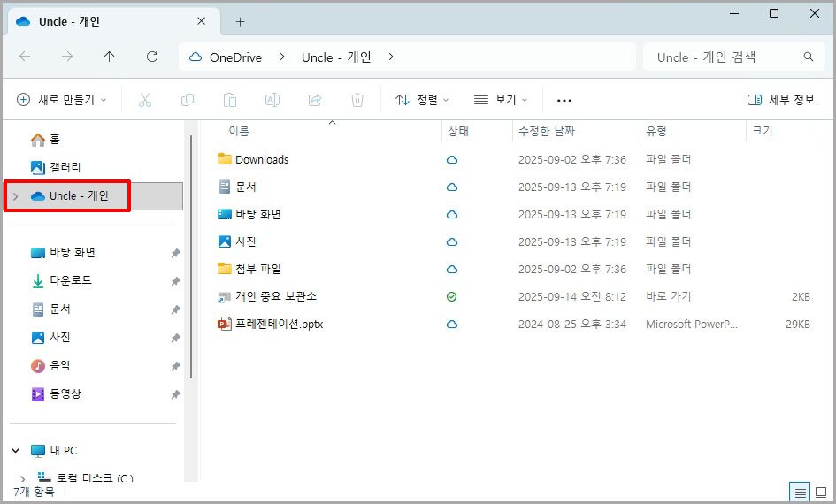Close the Uncle - 개인 tab
The width and height of the screenshot is (836, 504).
[201, 21]
